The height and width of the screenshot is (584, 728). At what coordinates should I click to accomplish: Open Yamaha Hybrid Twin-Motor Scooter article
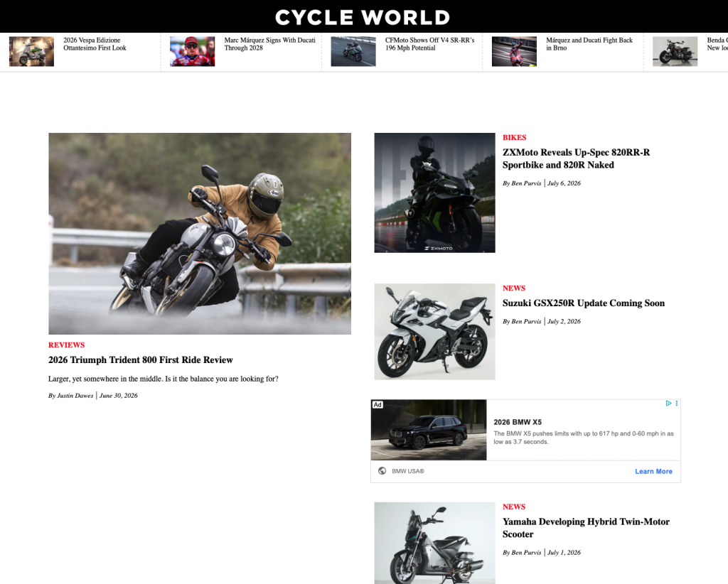click(586, 528)
